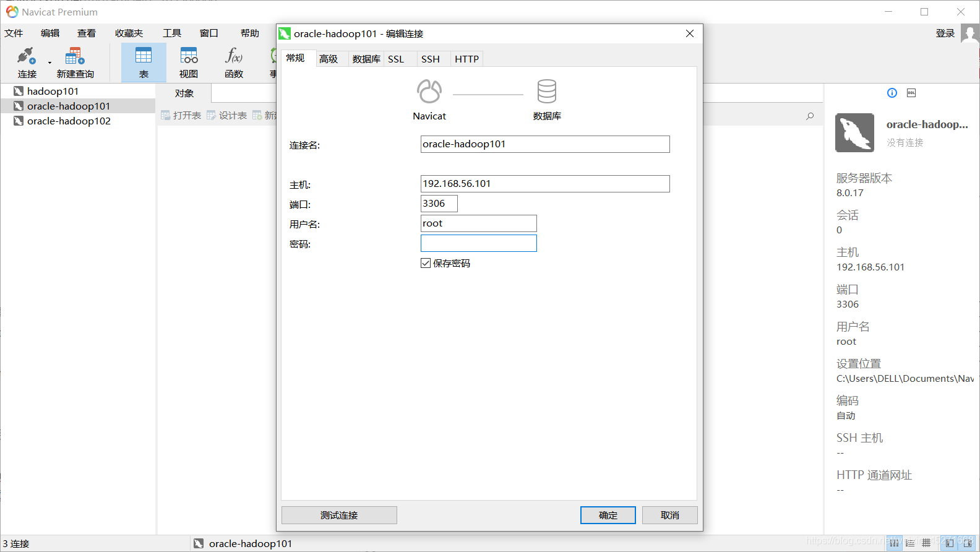The image size is (980, 552).
Task: Open the 帮助 menu
Action: (x=250, y=33)
